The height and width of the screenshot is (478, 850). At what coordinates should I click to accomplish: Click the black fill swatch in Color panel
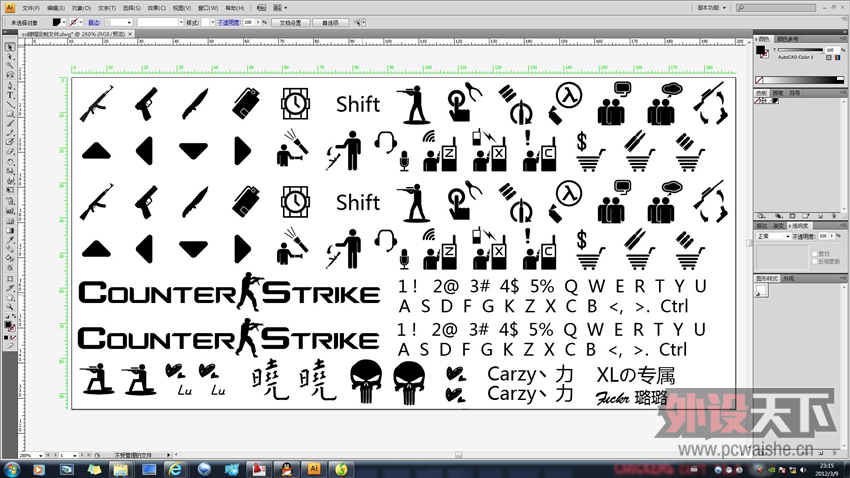pos(761,50)
